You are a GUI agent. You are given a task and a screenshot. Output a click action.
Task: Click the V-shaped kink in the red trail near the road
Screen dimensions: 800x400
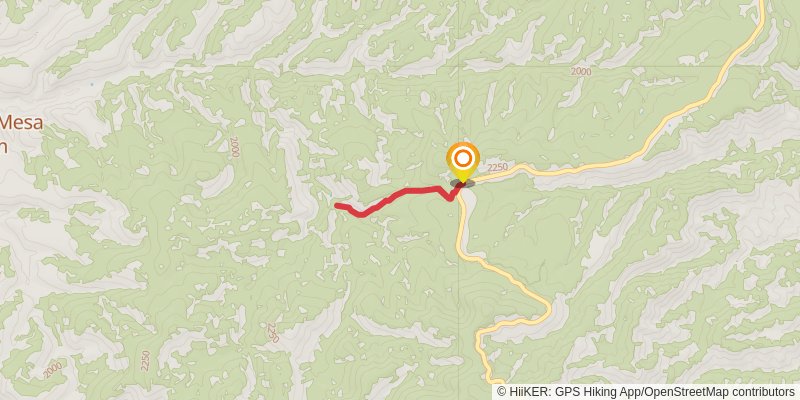pos(451,197)
